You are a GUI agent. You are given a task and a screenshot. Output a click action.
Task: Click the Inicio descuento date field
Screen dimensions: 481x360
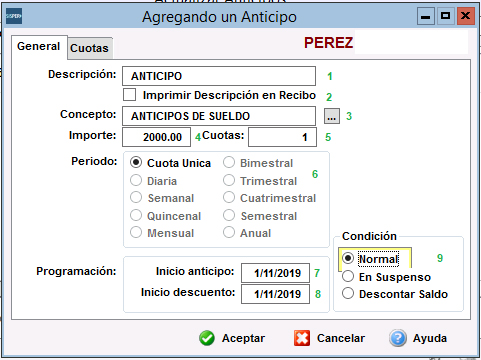coord(275,294)
